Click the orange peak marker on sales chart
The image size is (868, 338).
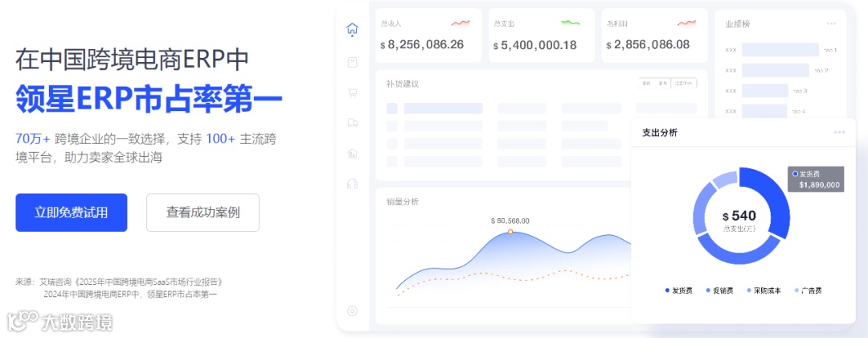tap(510, 232)
